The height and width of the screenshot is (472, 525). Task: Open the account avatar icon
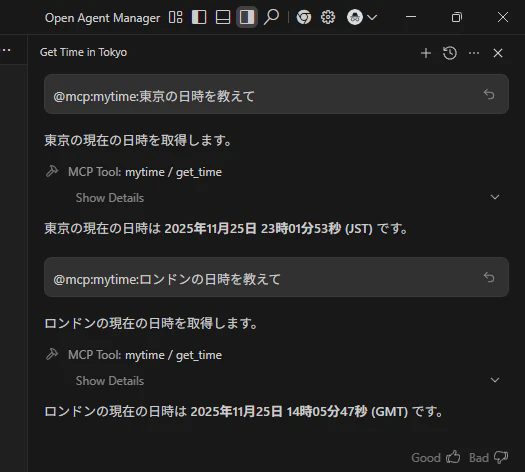pyautogui.click(x=355, y=17)
